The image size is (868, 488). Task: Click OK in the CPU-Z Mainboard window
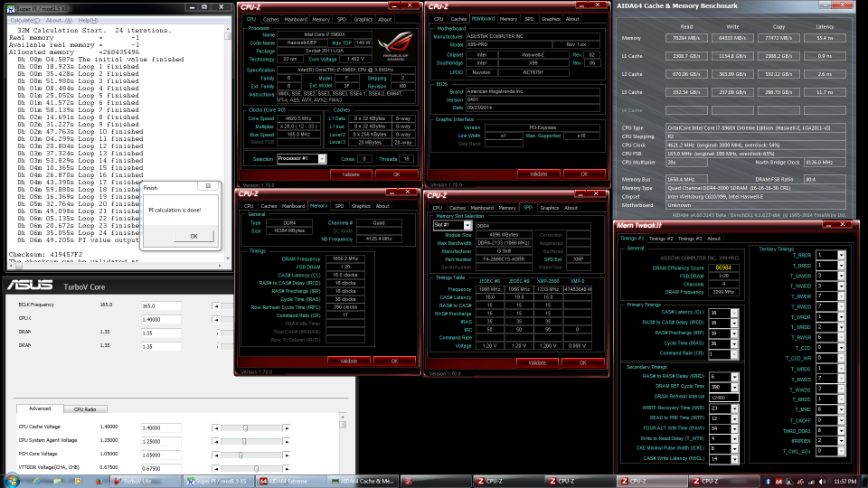[x=584, y=174]
